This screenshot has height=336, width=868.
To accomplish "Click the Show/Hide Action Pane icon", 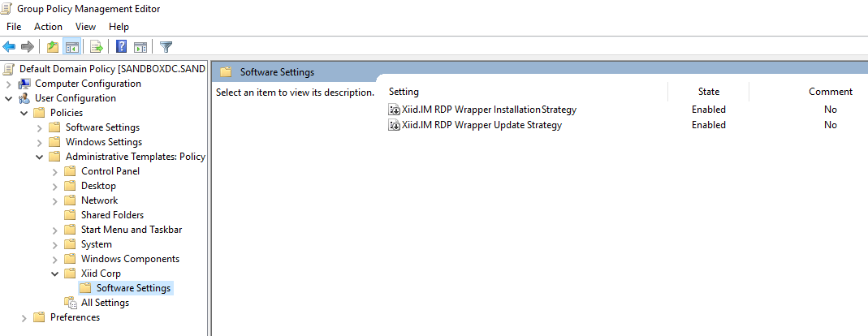I will (140, 47).
